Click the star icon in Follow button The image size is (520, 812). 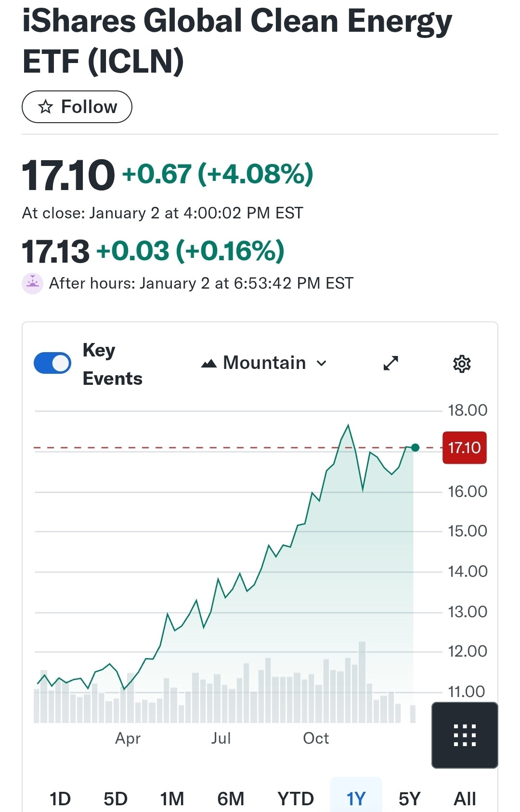46,107
